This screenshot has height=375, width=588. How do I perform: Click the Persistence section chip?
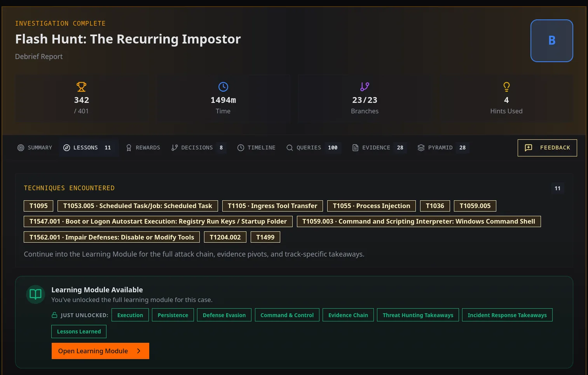tap(173, 315)
